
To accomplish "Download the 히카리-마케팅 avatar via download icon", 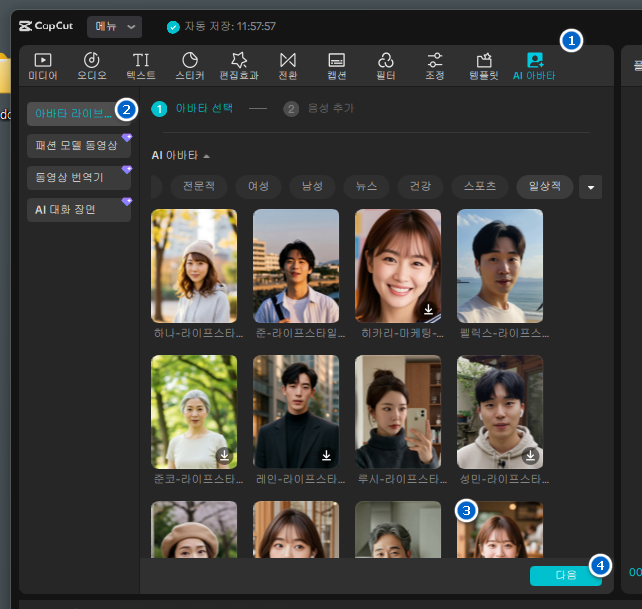I will (428, 310).
